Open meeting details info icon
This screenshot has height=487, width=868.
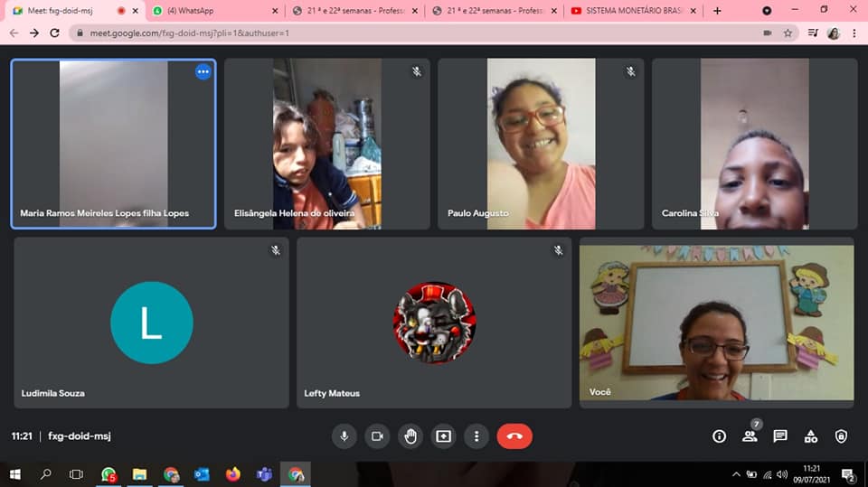[719, 436]
